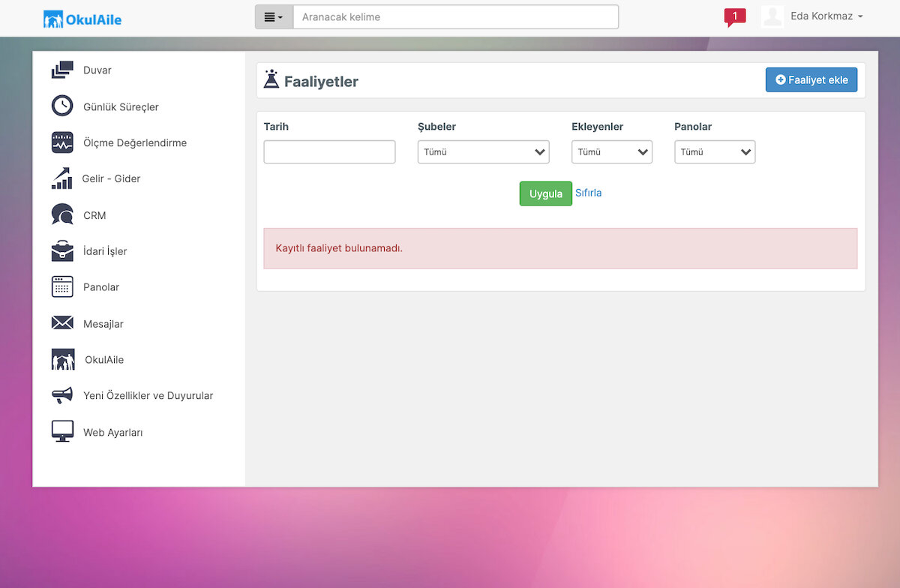Click the OkulAile label in the sidebar
The height and width of the screenshot is (588, 900).
click(x=104, y=360)
